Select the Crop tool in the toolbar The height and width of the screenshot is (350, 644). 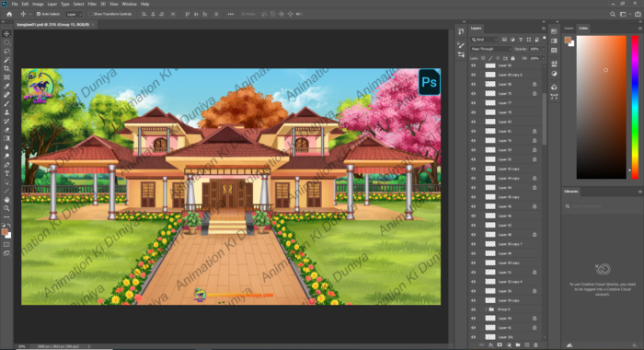[x=6, y=68]
